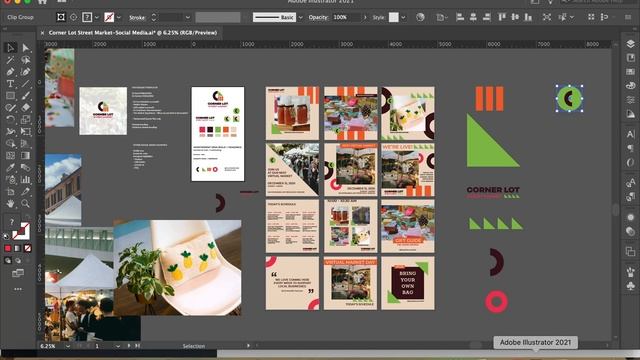Choose the Rotate tool
This screenshot has height=360, width=640.
pos(10,120)
